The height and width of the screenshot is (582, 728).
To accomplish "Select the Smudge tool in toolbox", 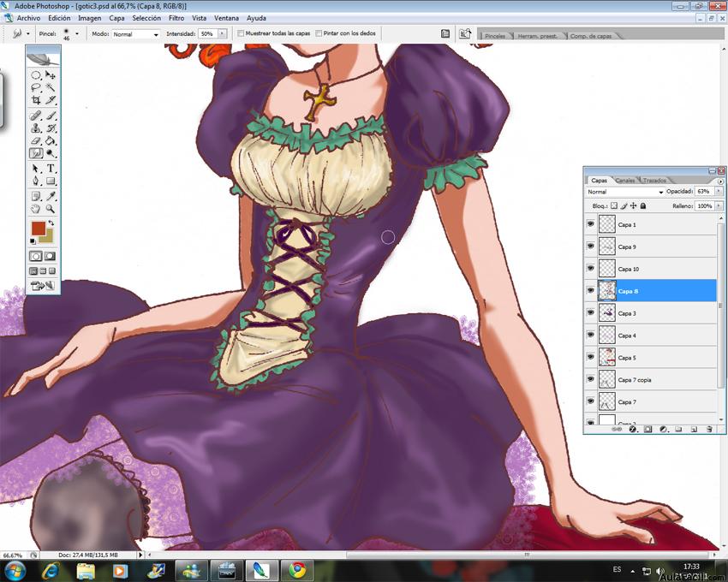I will pyautogui.click(x=36, y=153).
